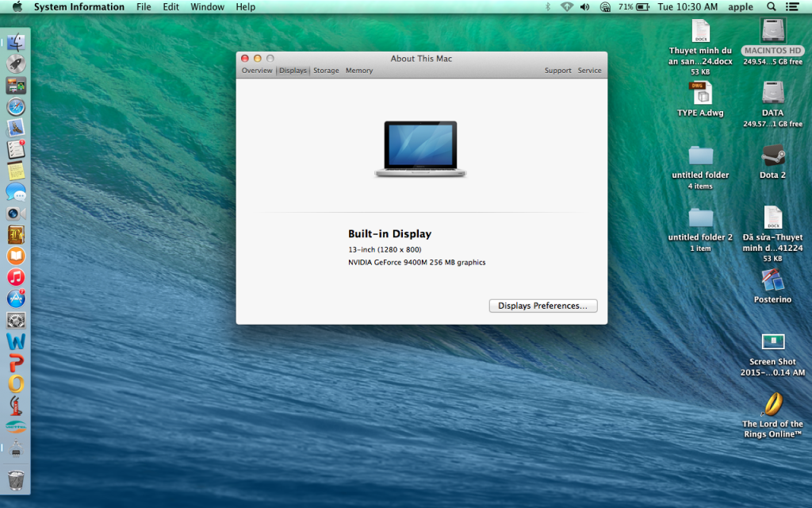Open Finder from the dock

(x=16, y=43)
